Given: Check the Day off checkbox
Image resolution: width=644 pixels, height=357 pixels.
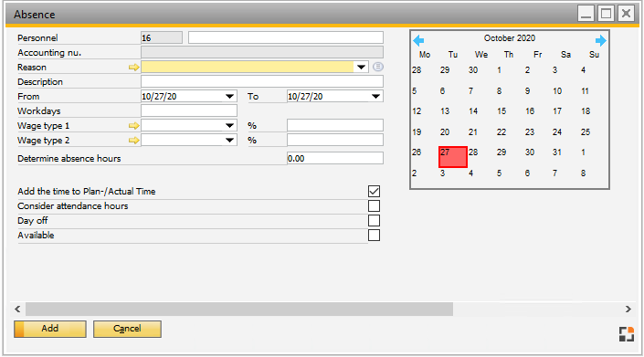Looking at the screenshot, I should (374, 221).
